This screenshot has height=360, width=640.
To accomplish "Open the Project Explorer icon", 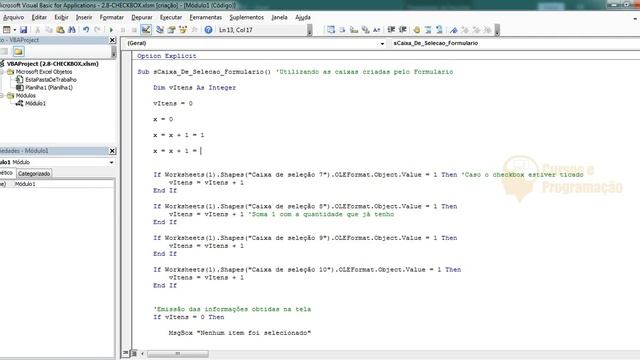I will click(160, 30).
